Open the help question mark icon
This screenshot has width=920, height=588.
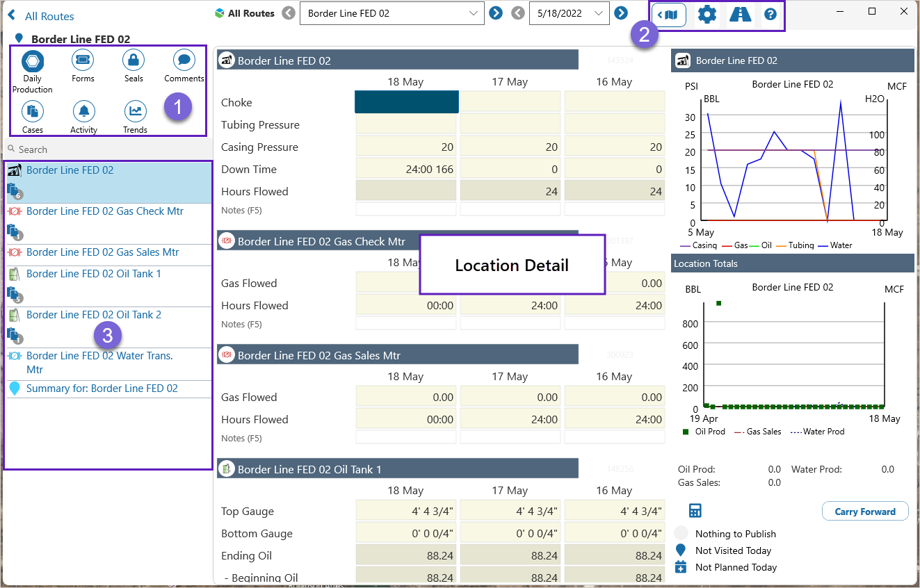[x=770, y=14]
